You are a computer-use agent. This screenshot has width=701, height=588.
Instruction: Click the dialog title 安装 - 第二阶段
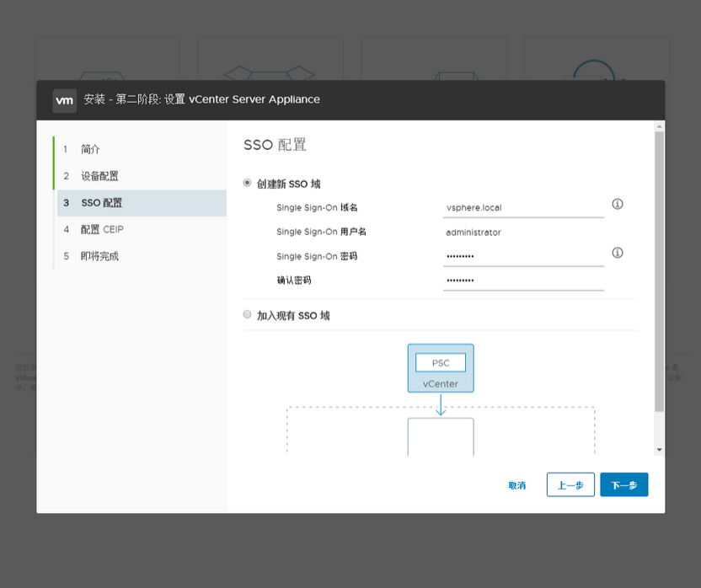[201, 99]
